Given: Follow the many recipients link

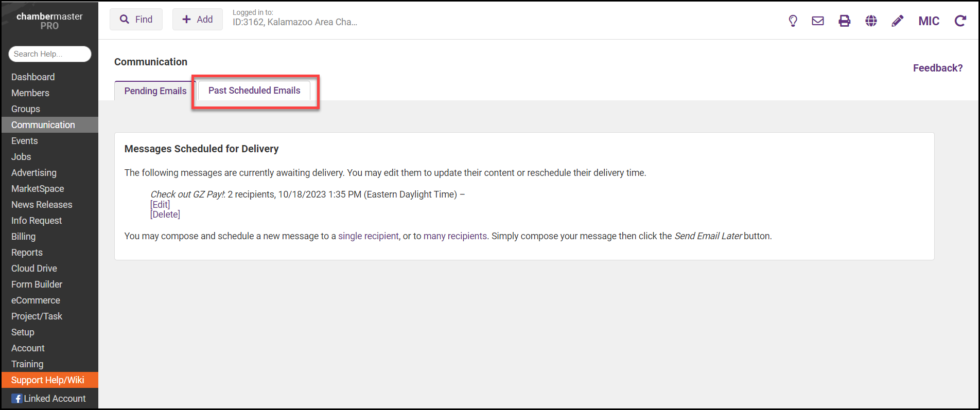Looking at the screenshot, I should [455, 236].
